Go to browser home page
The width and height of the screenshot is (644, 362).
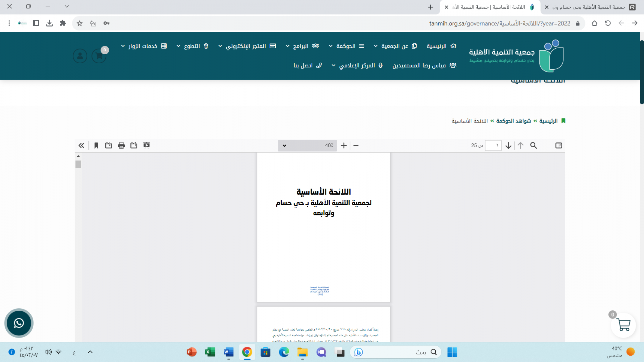pyautogui.click(x=594, y=23)
